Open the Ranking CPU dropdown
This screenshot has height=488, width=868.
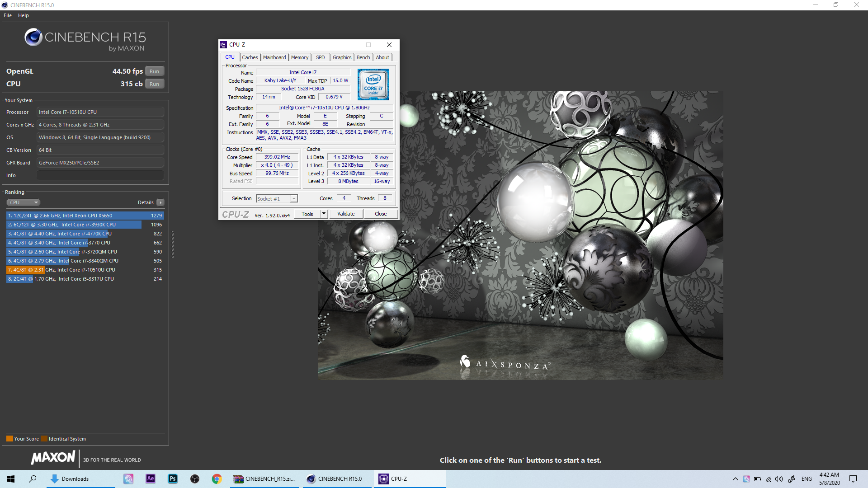point(24,202)
